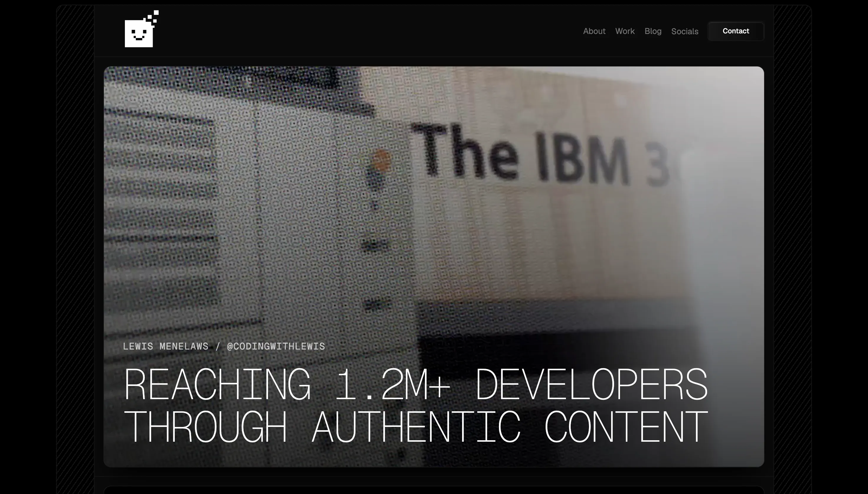Screen dimensions: 868x494
Task: Select the text 'LEWIS MENELAWS / @CODINGWITHLEWIS'
Action: pos(224,346)
